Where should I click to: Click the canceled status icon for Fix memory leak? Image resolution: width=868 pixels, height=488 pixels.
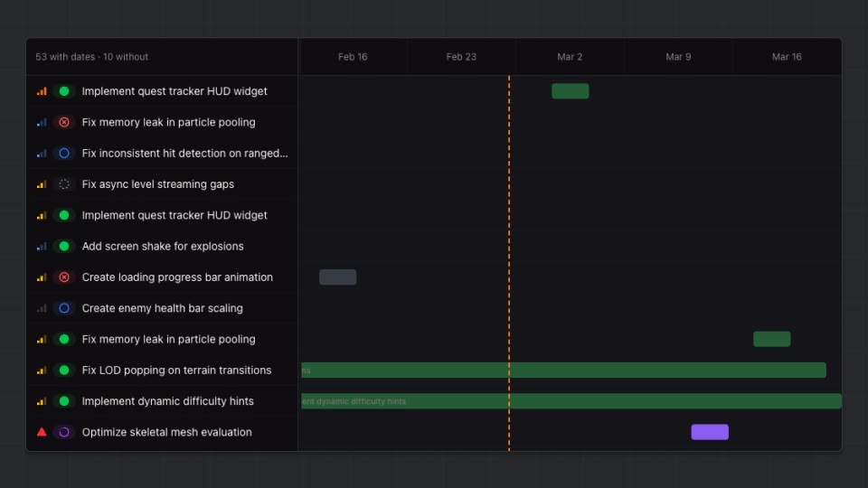pyautogui.click(x=64, y=122)
